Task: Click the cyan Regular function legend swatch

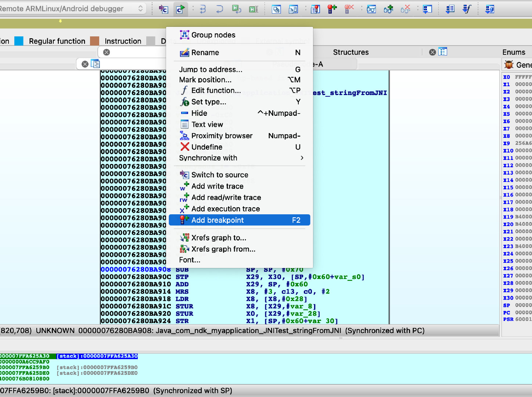Action: tap(19, 41)
